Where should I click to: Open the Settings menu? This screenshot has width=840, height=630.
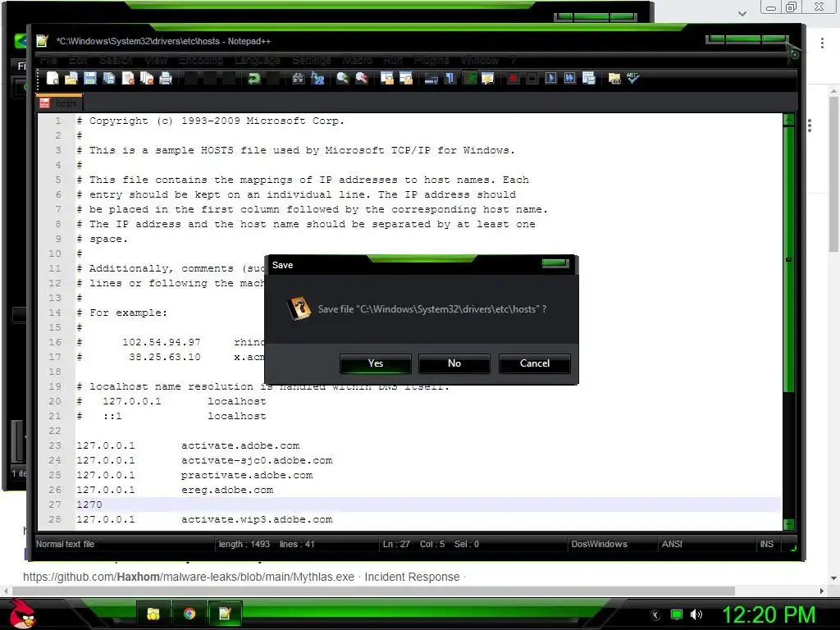311,60
